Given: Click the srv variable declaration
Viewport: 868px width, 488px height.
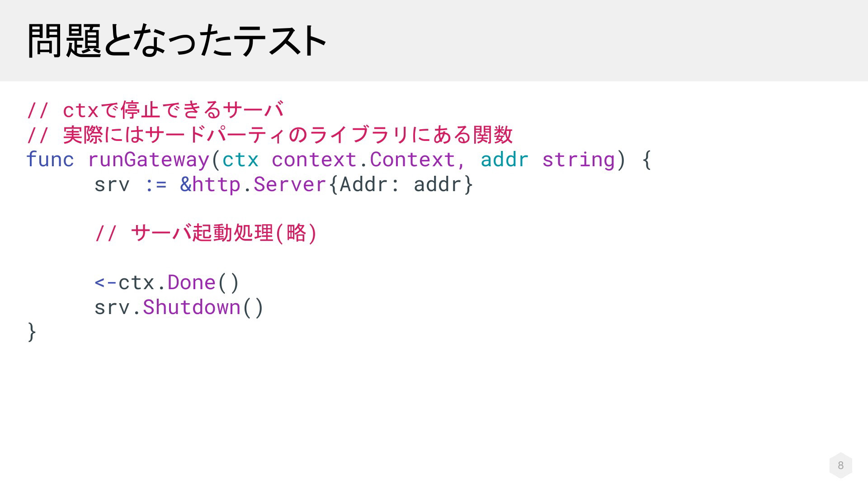Looking at the screenshot, I should [112, 184].
